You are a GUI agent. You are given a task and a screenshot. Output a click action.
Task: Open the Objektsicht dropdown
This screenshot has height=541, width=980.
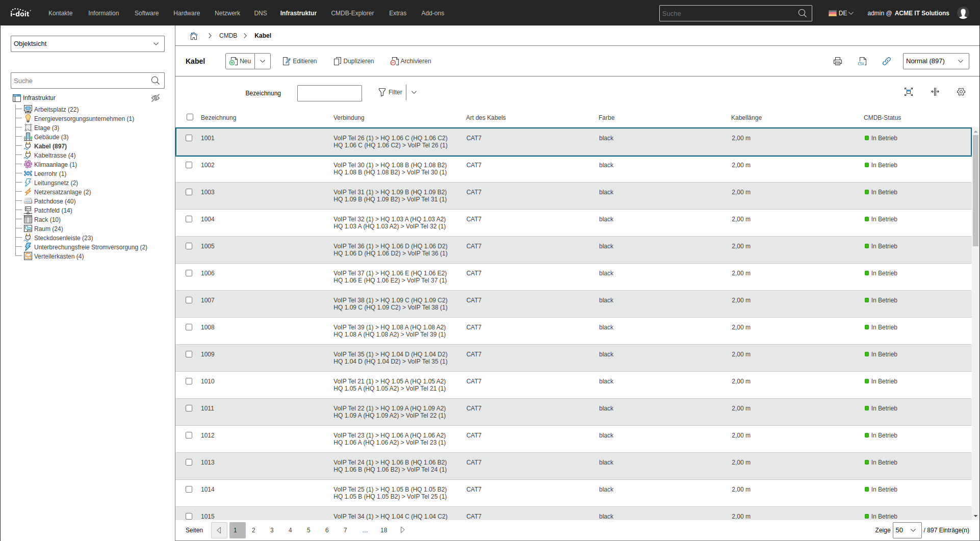coord(87,44)
